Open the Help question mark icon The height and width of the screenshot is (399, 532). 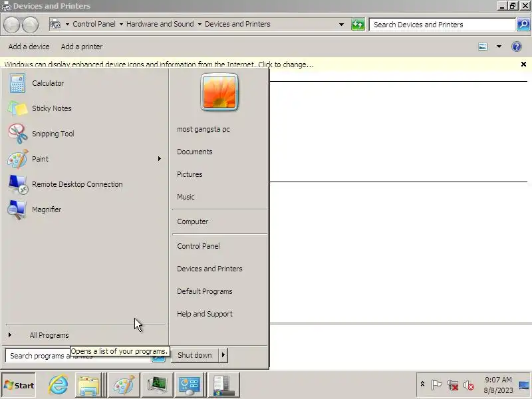pyautogui.click(x=517, y=47)
